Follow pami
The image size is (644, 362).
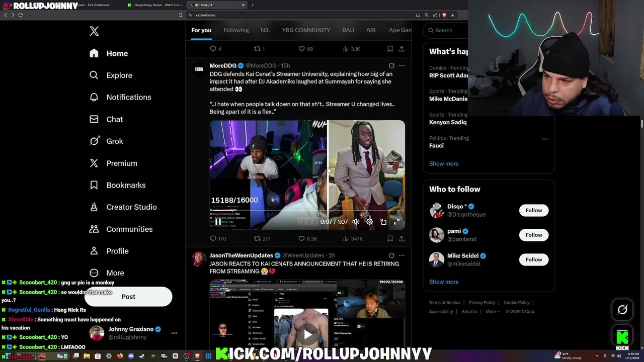(534, 235)
